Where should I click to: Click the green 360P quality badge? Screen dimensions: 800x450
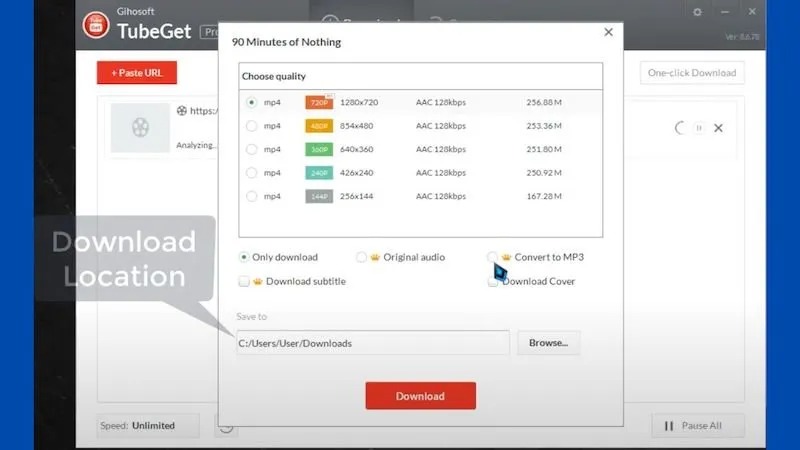tap(318, 149)
